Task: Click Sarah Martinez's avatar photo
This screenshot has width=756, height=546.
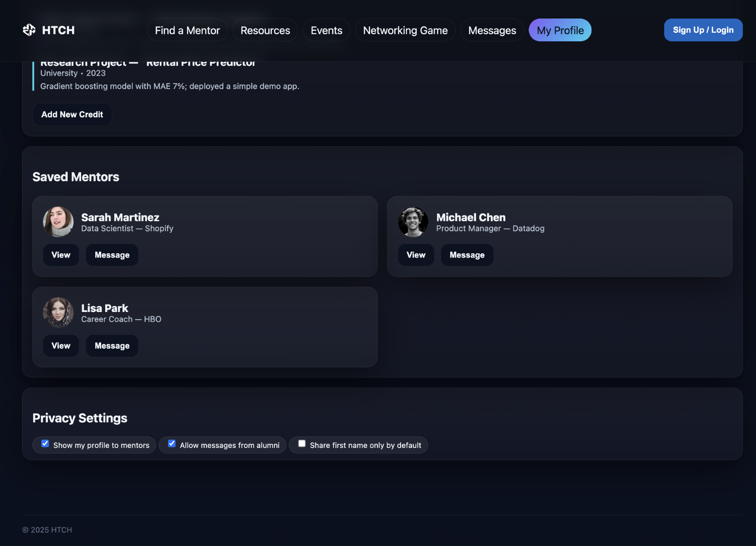Action: (x=58, y=222)
